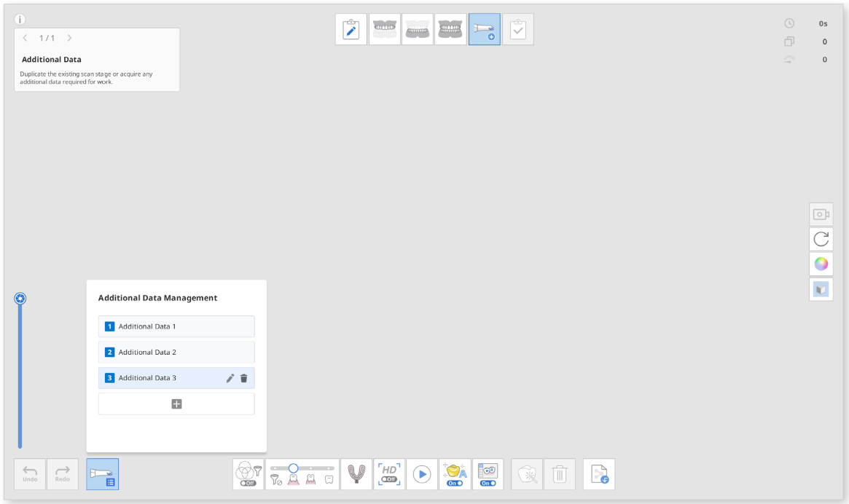This screenshot has width=849, height=504.
Task: Toggle HD scan mode Off switch
Action: pyautogui.click(x=389, y=474)
